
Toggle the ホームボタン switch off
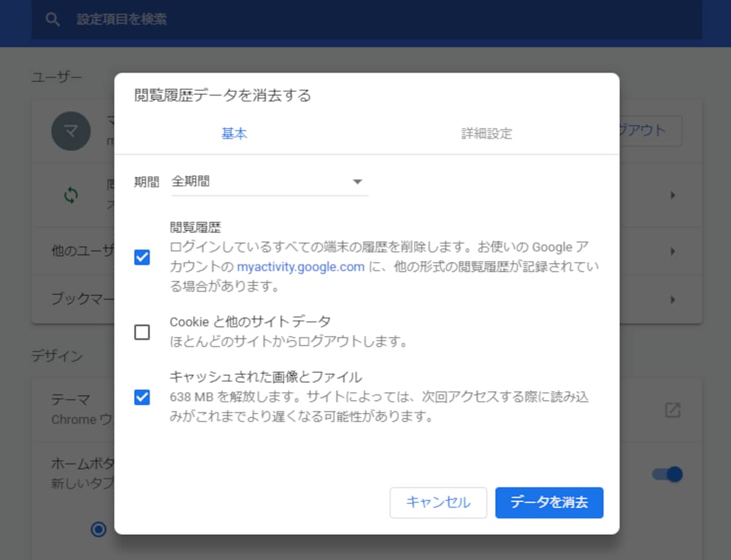pos(667,474)
